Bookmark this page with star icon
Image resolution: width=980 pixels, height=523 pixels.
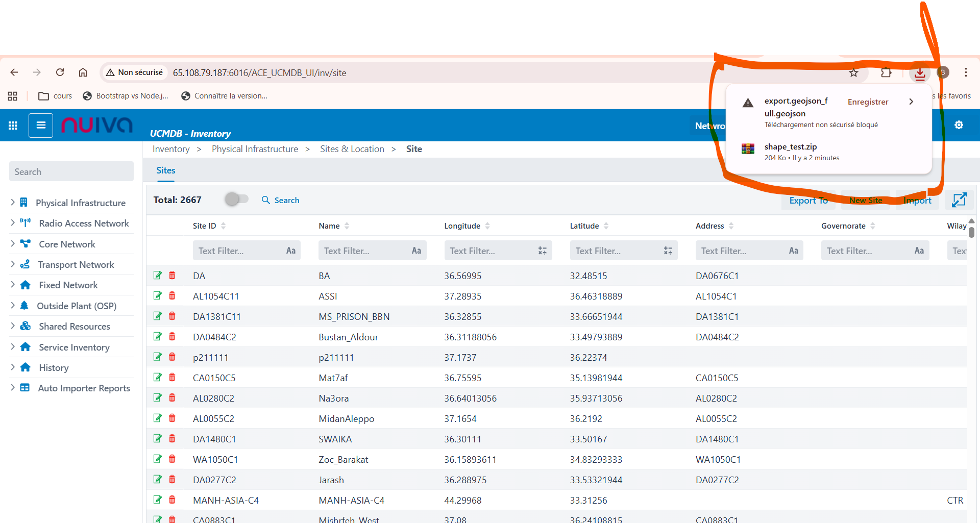pyautogui.click(x=853, y=73)
